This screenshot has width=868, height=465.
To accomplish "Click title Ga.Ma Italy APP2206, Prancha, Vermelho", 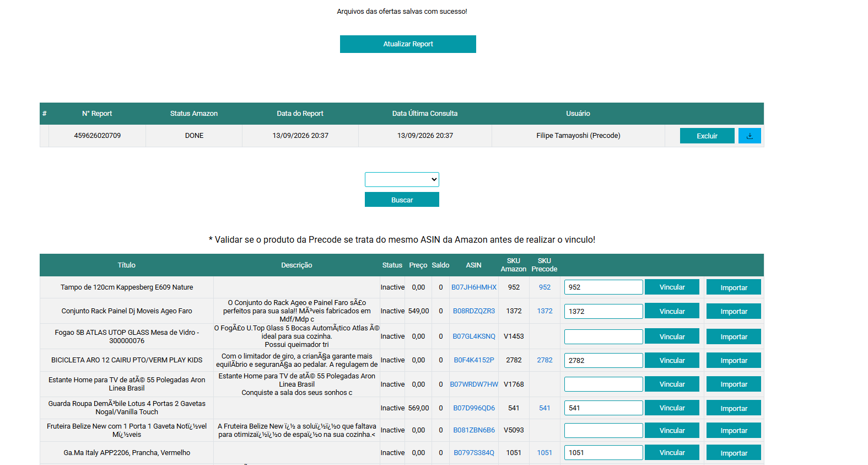I will coord(127,453).
